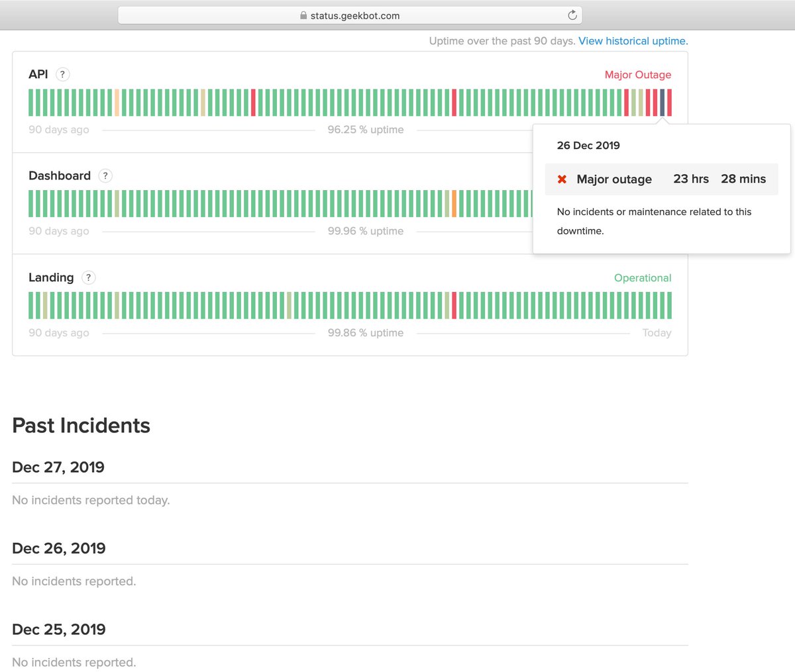Click the red X icon in tooltip
Screen dimensions: 795x672
click(x=562, y=179)
